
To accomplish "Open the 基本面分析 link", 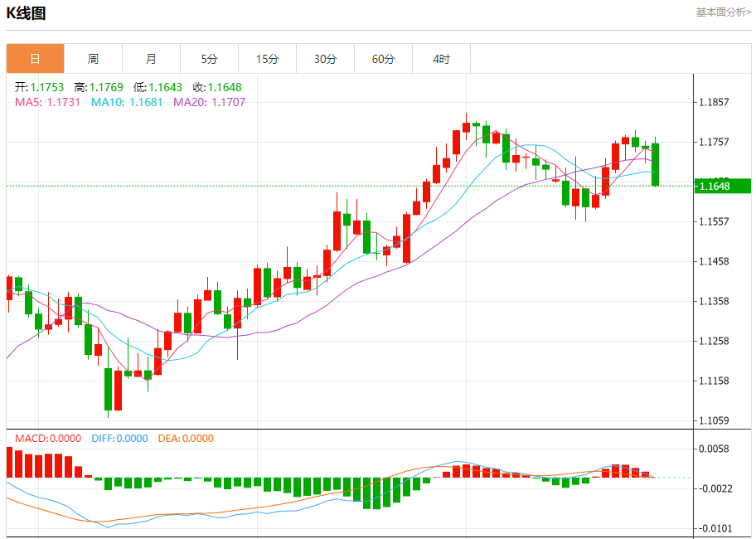I will click(x=723, y=12).
